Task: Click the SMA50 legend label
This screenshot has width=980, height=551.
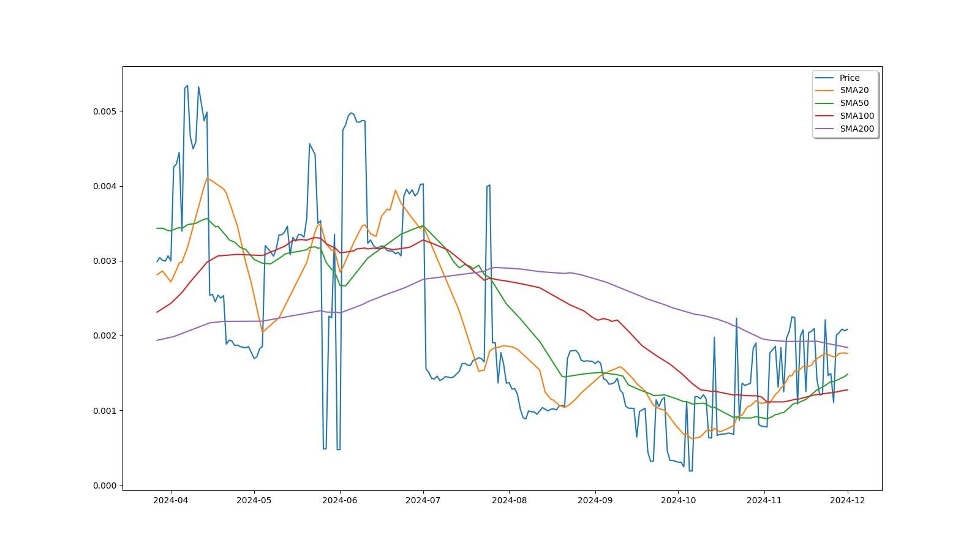Action: [854, 103]
